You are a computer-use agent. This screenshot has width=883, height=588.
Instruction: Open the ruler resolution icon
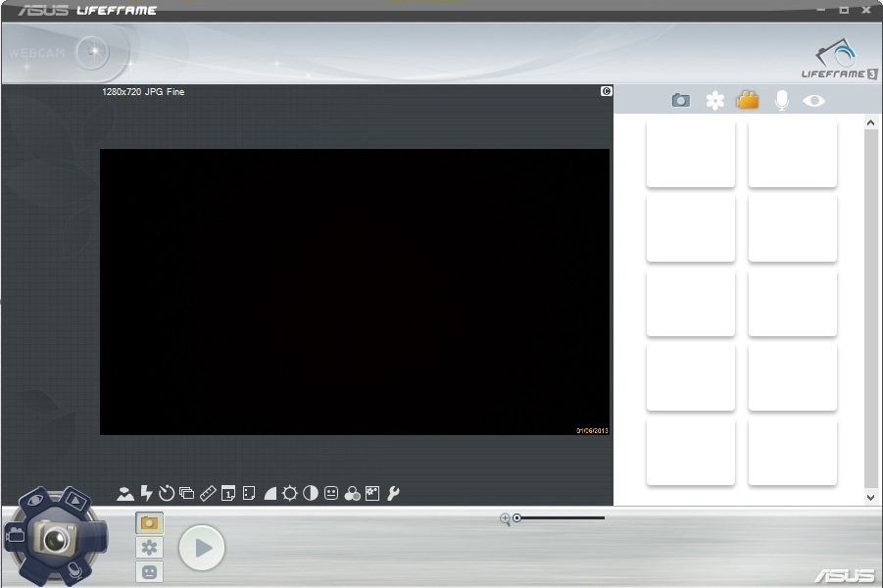[208, 494]
